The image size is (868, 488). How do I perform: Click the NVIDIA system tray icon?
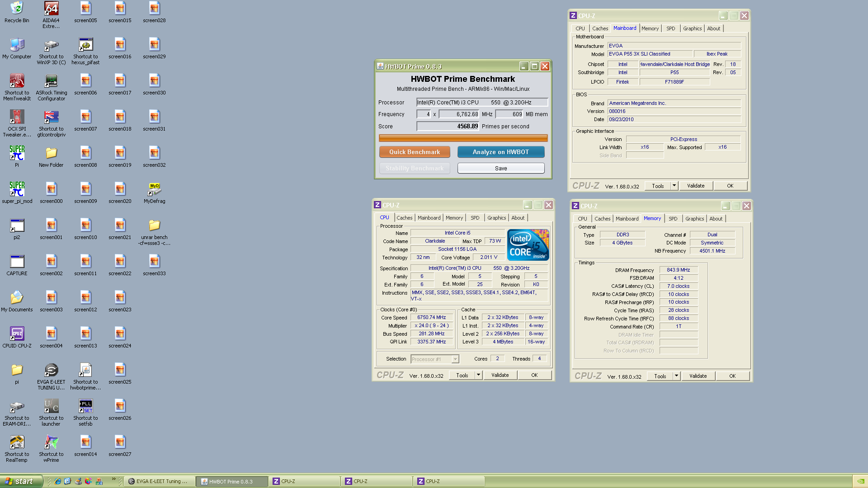[x=860, y=481]
